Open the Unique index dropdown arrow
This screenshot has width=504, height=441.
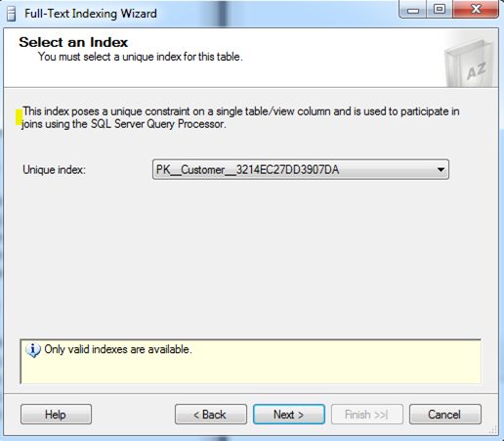(441, 169)
